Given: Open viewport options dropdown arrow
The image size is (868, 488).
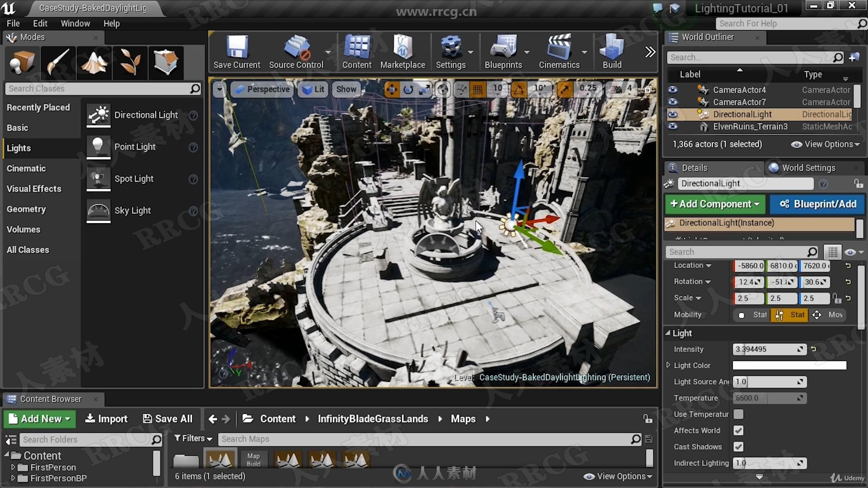Looking at the screenshot, I should 220,89.
